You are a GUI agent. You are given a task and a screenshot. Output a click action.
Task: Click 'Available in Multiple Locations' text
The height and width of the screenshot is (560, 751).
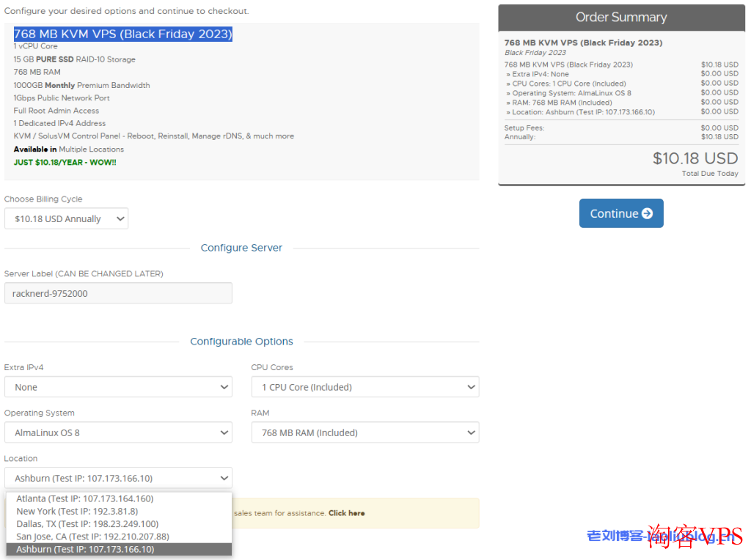coord(68,150)
